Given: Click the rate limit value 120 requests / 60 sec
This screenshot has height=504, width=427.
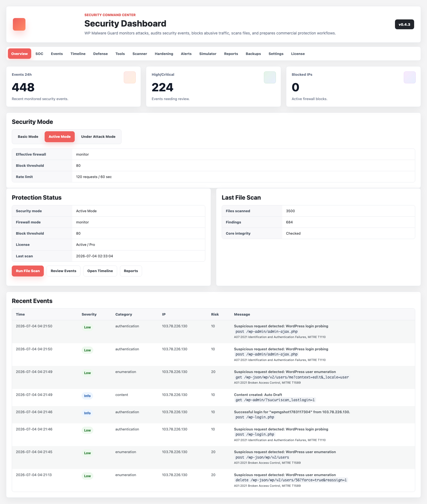Looking at the screenshot, I should tap(94, 177).
